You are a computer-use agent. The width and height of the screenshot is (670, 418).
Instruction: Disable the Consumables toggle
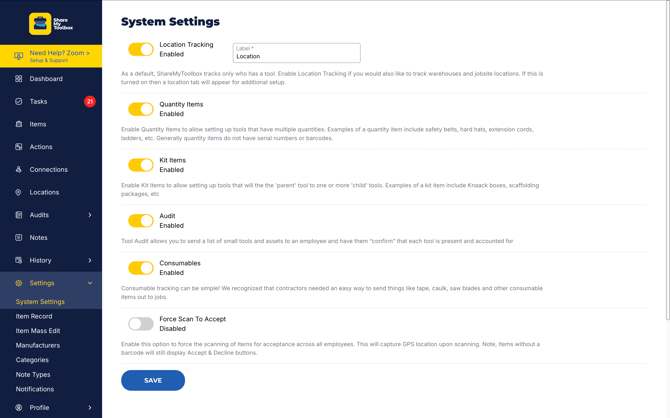coord(141,268)
